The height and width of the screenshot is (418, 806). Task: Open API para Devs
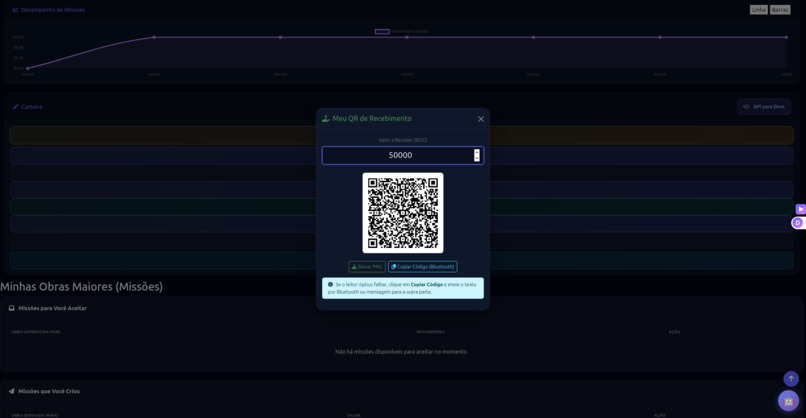tap(764, 107)
